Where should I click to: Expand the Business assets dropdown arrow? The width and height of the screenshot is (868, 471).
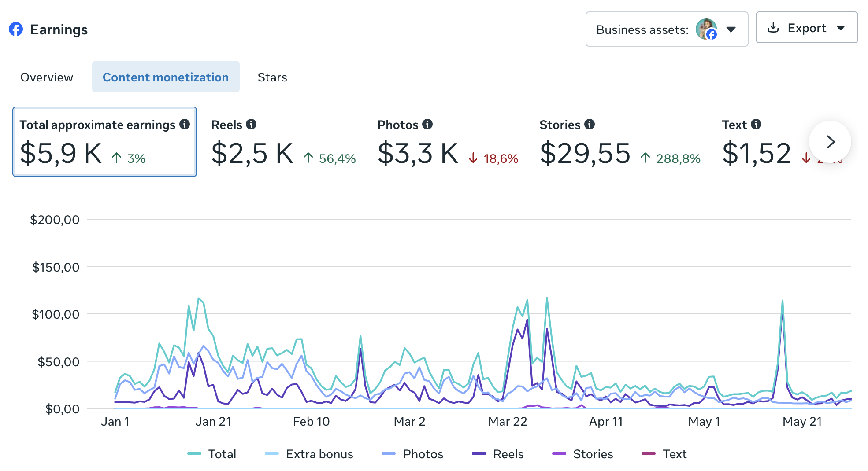pos(731,29)
